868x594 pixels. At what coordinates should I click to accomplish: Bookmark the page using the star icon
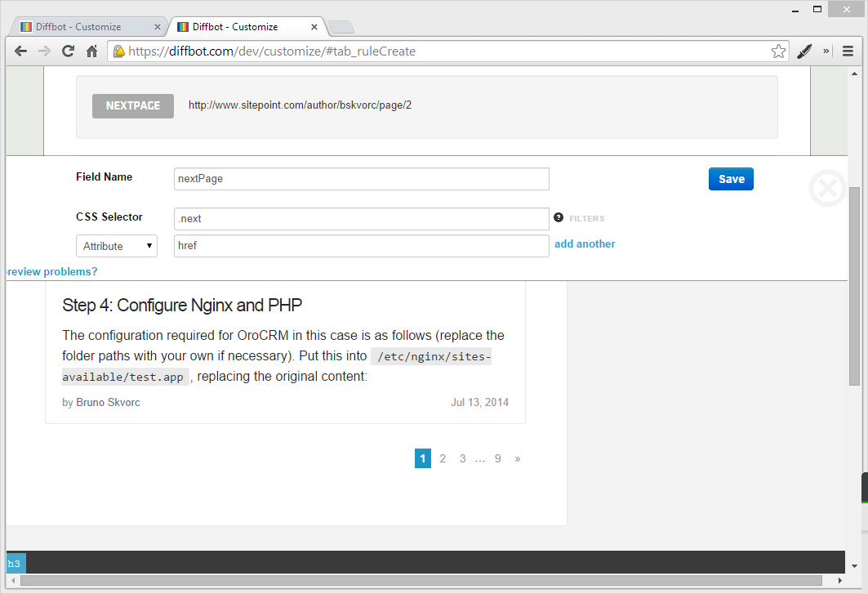pyautogui.click(x=778, y=51)
